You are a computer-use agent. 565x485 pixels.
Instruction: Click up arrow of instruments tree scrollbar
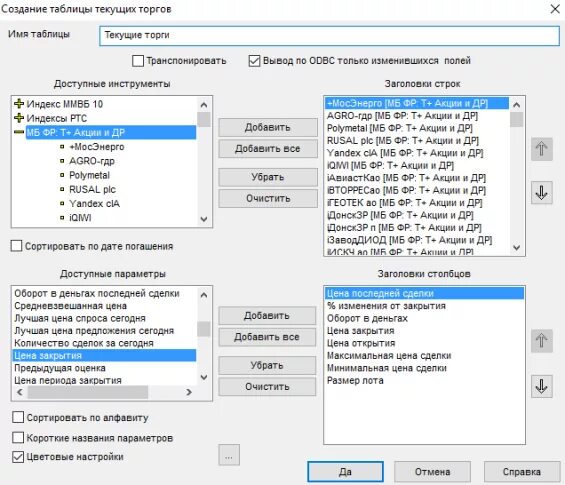(x=204, y=105)
